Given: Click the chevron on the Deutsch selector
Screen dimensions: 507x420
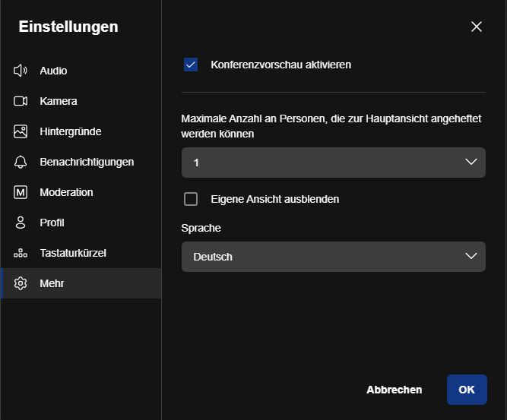Looking at the screenshot, I should (x=471, y=256).
